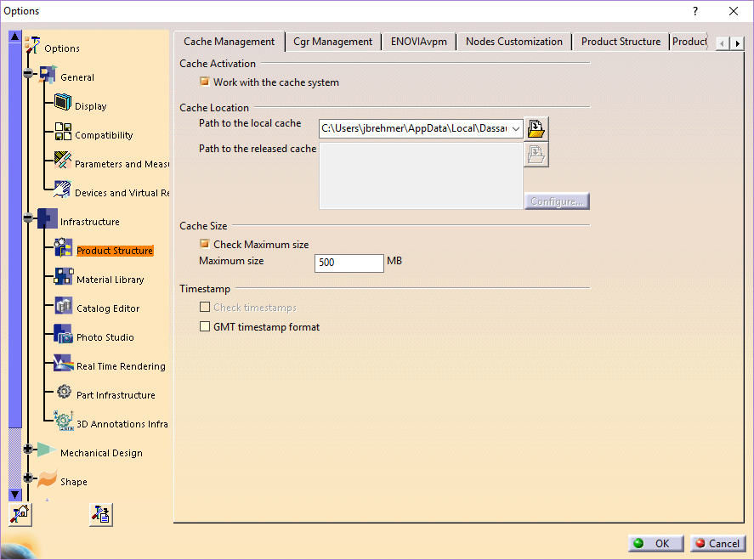Enable GMT timestamp format
The width and height of the screenshot is (754, 560).
(x=204, y=326)
